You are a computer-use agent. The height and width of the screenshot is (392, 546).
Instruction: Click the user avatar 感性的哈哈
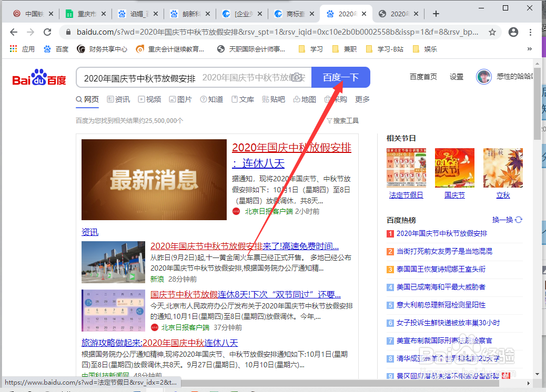(484, 77)
